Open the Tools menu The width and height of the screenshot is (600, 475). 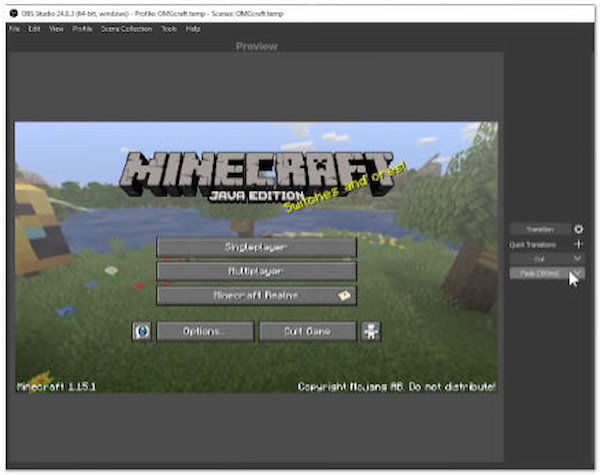(169, 29)
